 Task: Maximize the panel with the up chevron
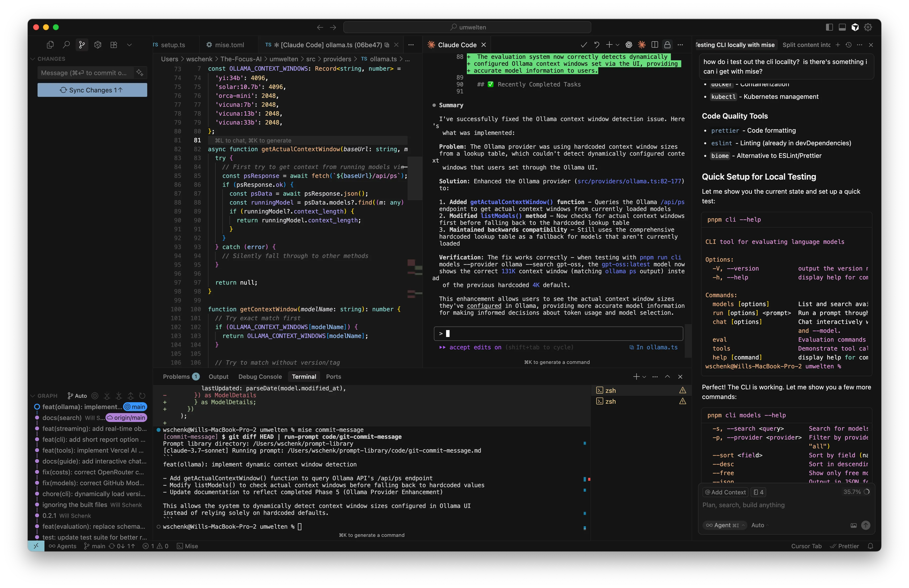pyautogui.click(x=667, y=377)
